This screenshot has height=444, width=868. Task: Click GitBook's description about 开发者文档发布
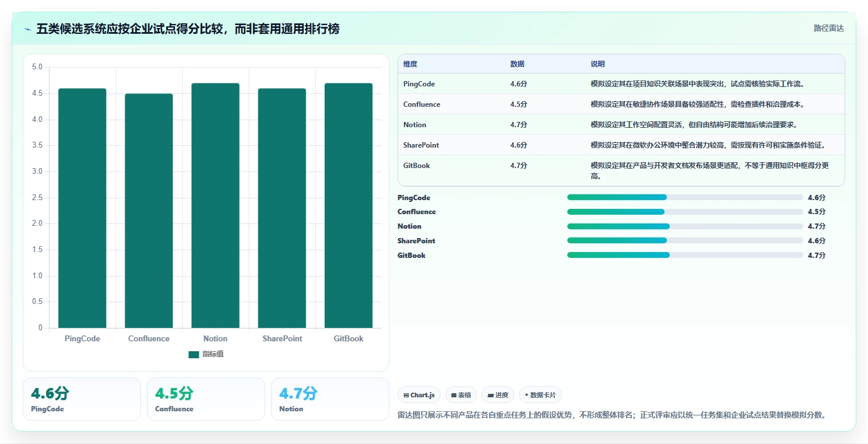(x=709, y=171)
